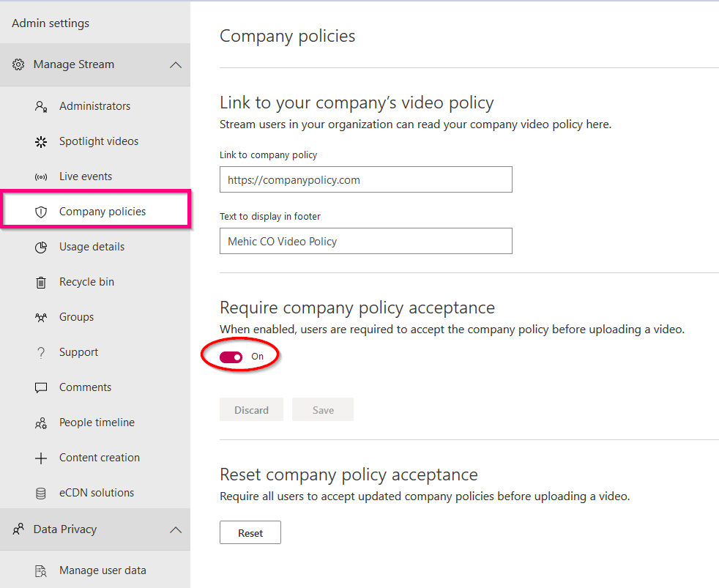Viewport: 719px width, 588px height.
Task: Click the eCDN solutions database icon
Action: coord(41,492)
